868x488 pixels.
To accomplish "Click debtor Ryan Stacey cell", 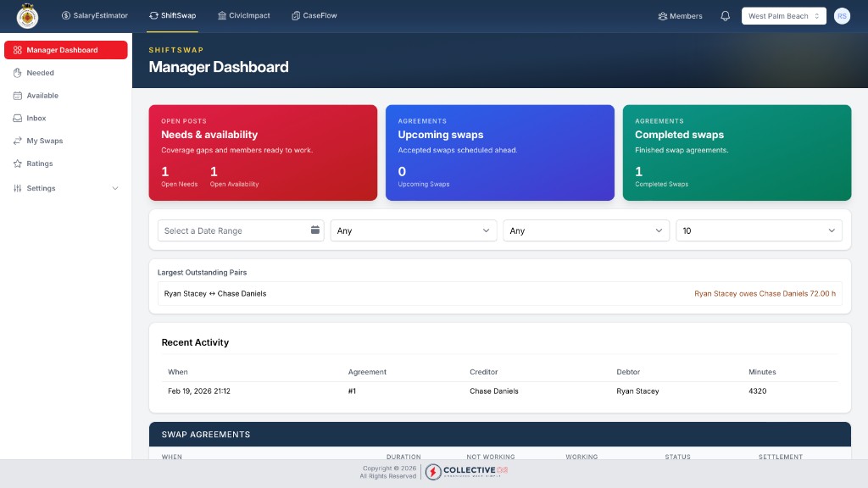I will point(637,391).
